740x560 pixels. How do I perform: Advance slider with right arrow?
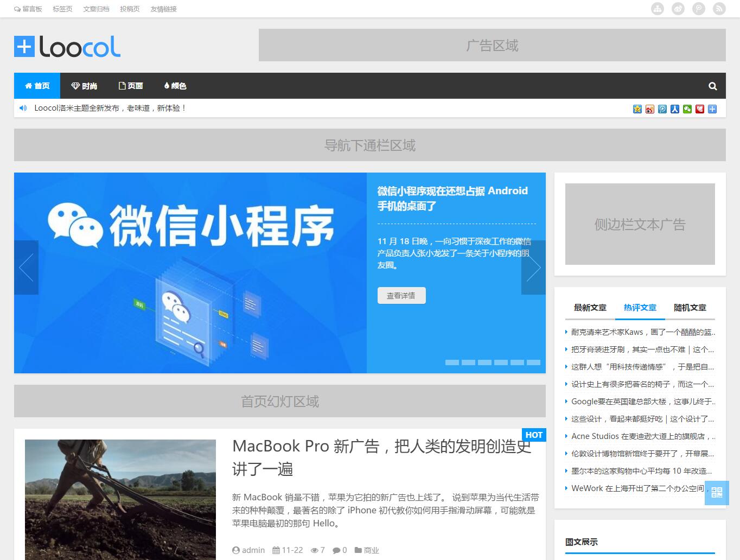(533, 268)
